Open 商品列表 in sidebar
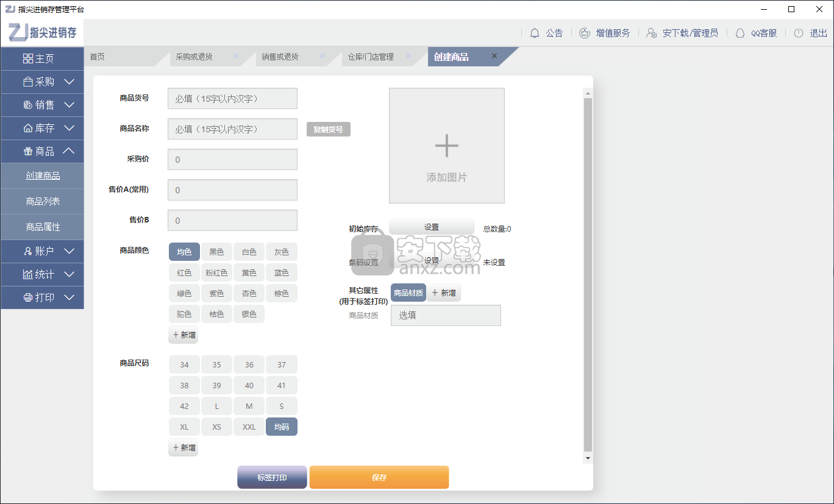The image size is (834, 504). [x=42, y=201]
